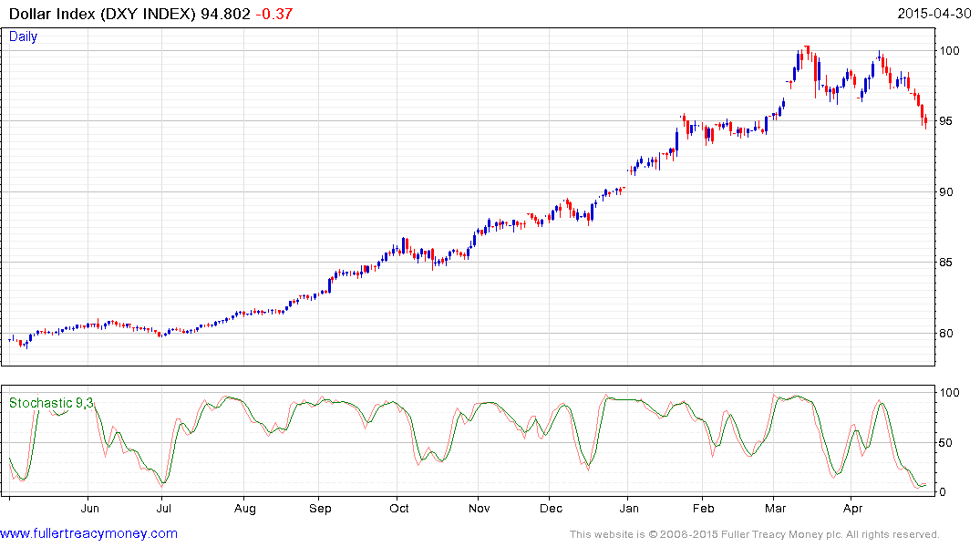
Task: Click the stochastic 50 level label
Action: pos(946,442)
